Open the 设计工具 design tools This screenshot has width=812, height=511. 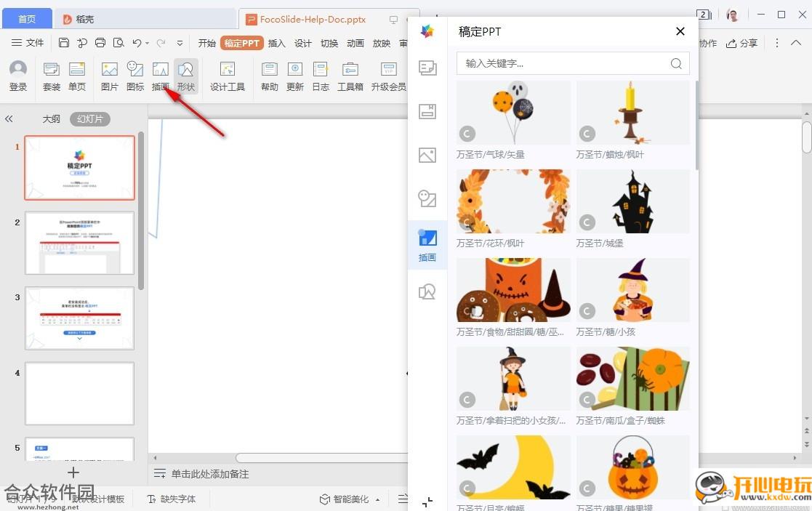click(228, 76)
